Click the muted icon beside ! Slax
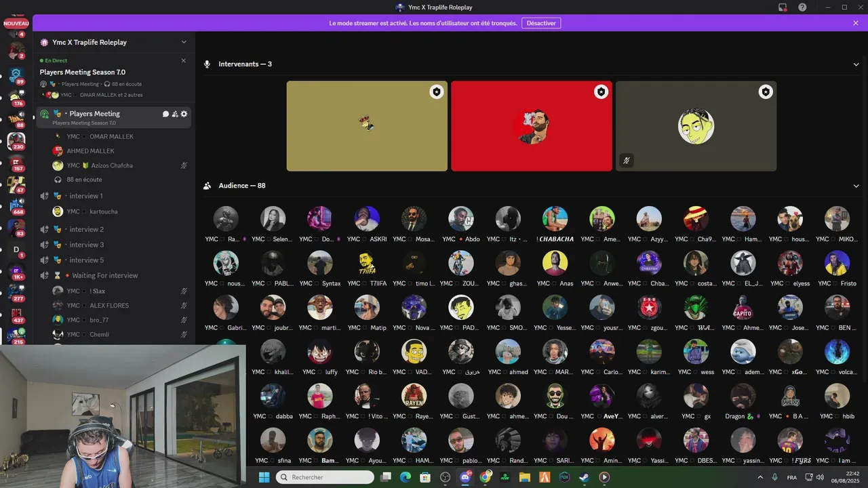868x488 pixels. tap(184, 291)
